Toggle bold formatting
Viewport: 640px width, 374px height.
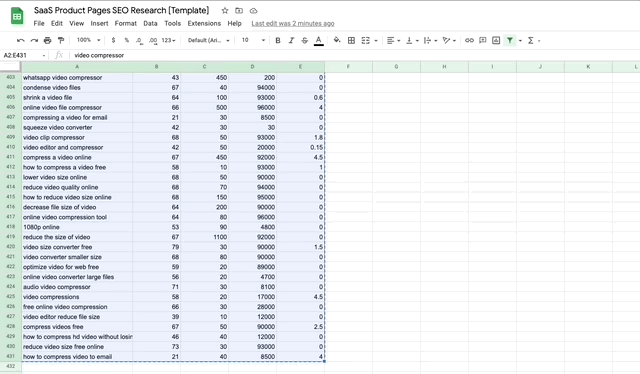point(278,40)
